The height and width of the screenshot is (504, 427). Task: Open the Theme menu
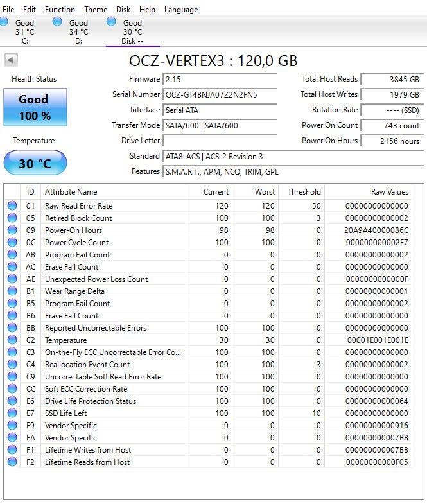[x=96, y=10]
